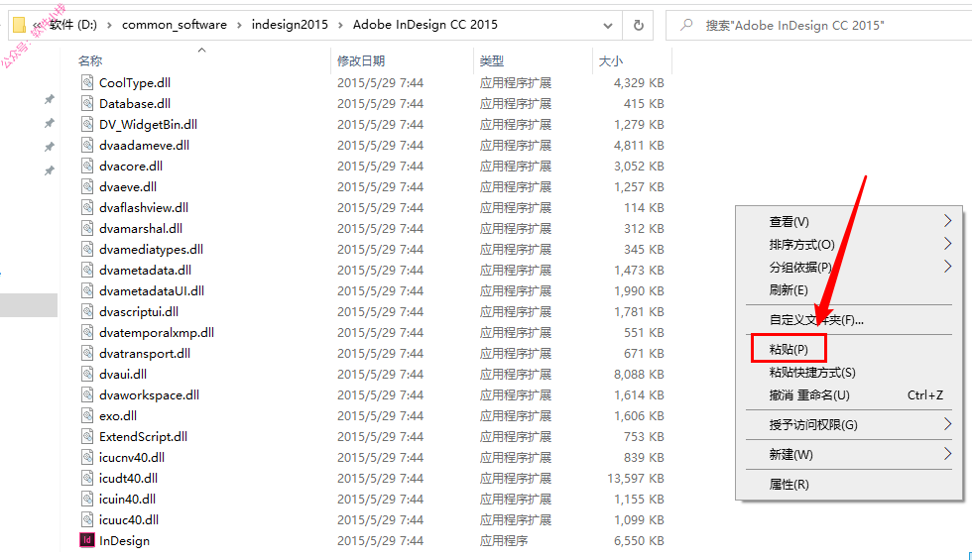Open dropdown after indesign2015 in path
The width and height of the screenshot is (972, 560).
coord(341,25)
